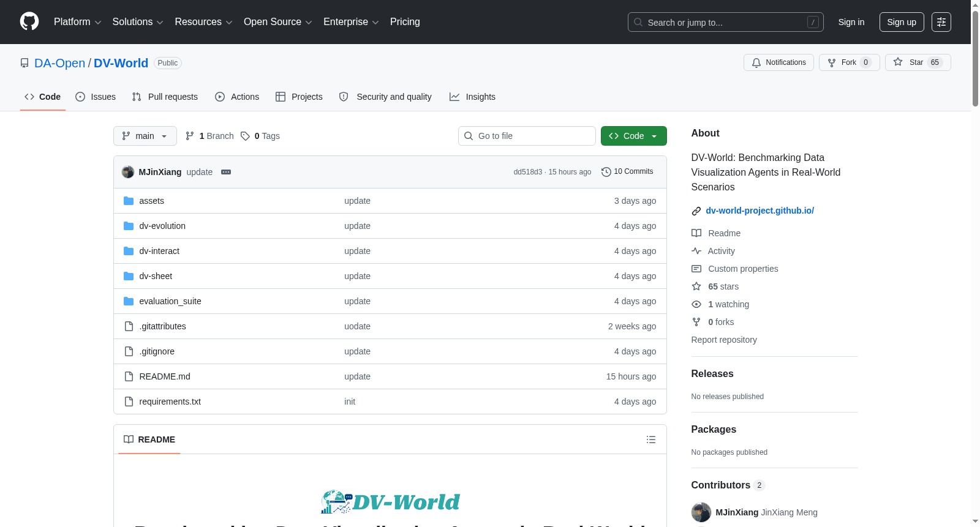Focus the Go to file search field
Screen dimensions: 980x527
point(527,136)
